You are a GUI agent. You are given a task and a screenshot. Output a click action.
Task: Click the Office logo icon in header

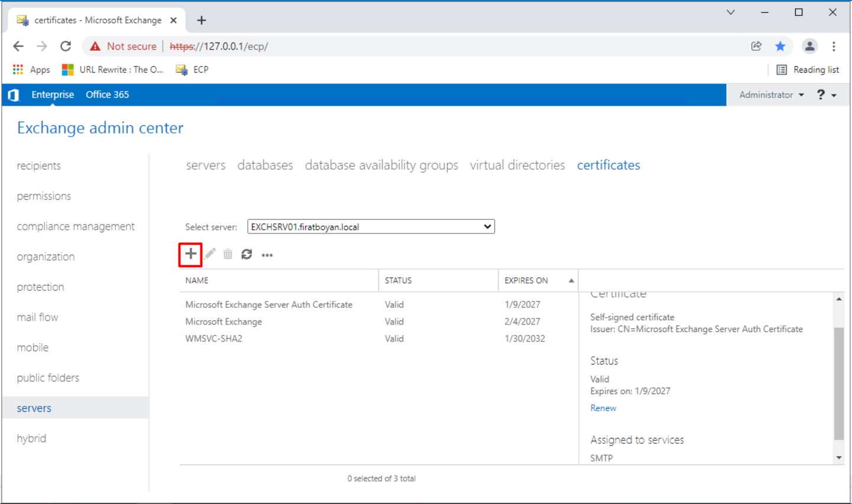tap(14, 95)
